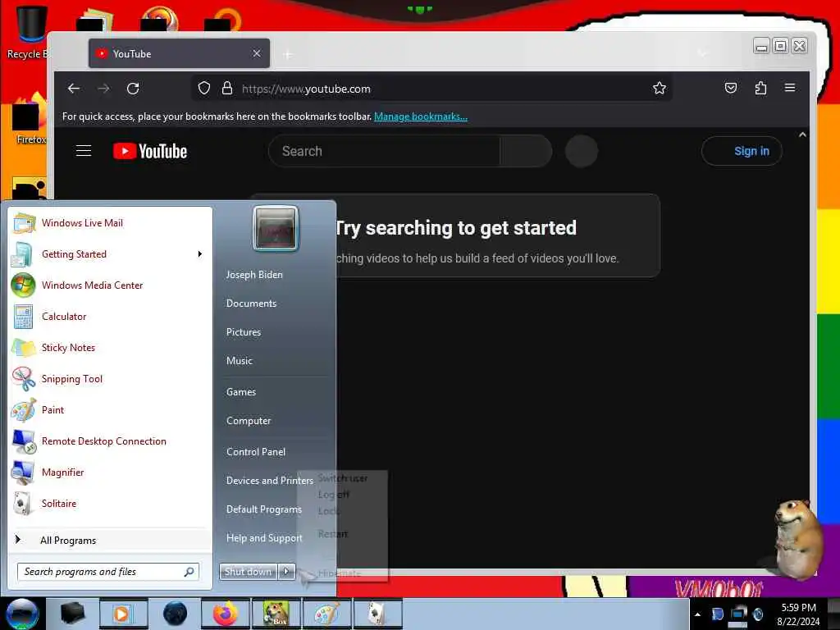Viewport: 840px width, 630px height.
Task: Reload the YouTube page
Action: (133, 89)
